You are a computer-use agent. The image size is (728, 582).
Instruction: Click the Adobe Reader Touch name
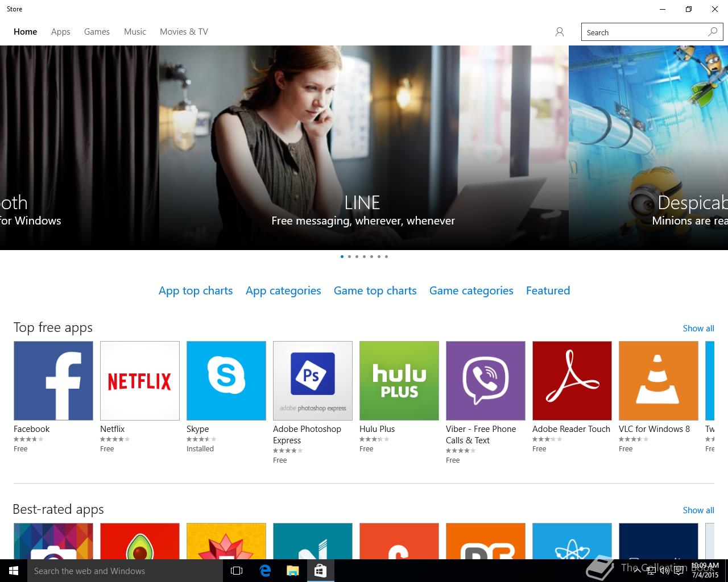coord(571,429)
